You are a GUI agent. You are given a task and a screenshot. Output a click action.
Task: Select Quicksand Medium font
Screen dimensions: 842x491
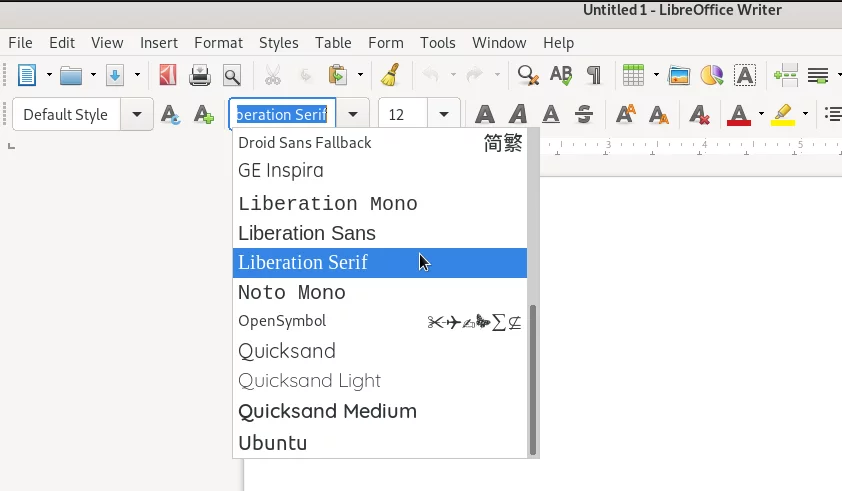pyautogui.click(x=380, y=411)
